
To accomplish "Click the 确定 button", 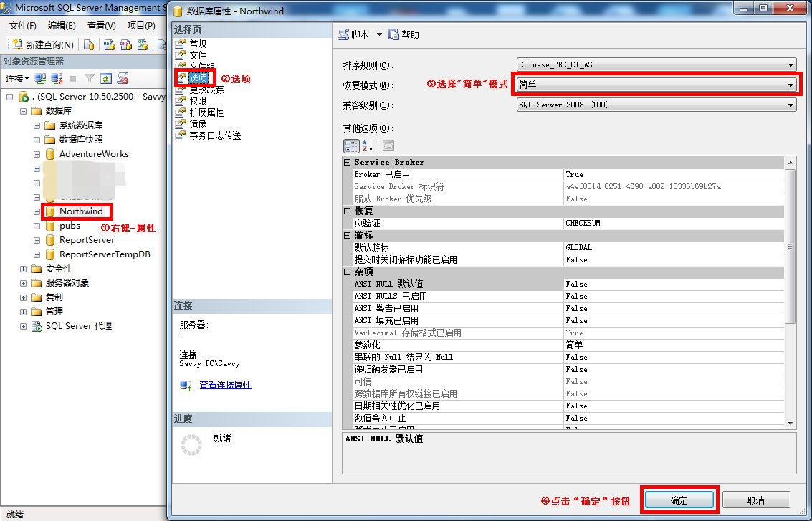I will pos(678,500).
